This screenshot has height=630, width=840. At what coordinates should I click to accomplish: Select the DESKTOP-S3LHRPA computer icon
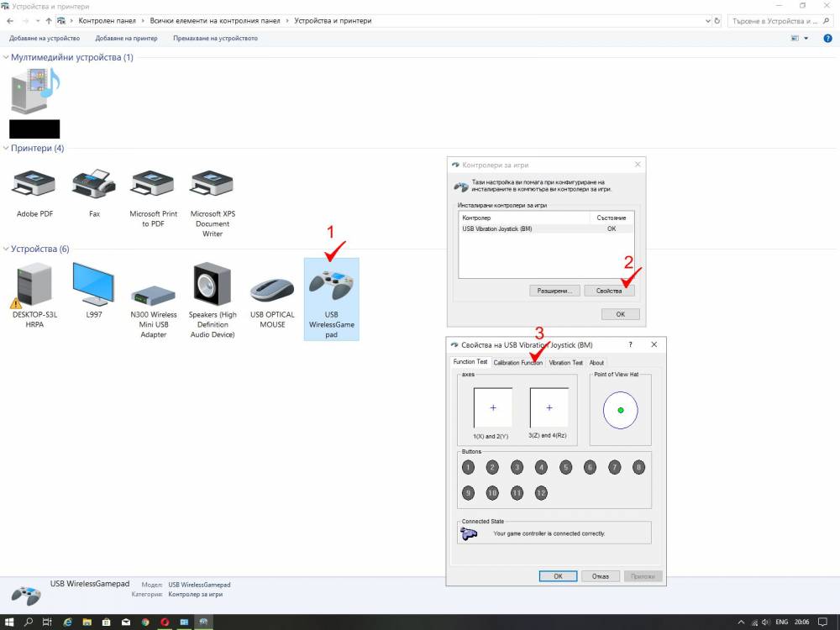pyautogui.click(x=34, y=286)
